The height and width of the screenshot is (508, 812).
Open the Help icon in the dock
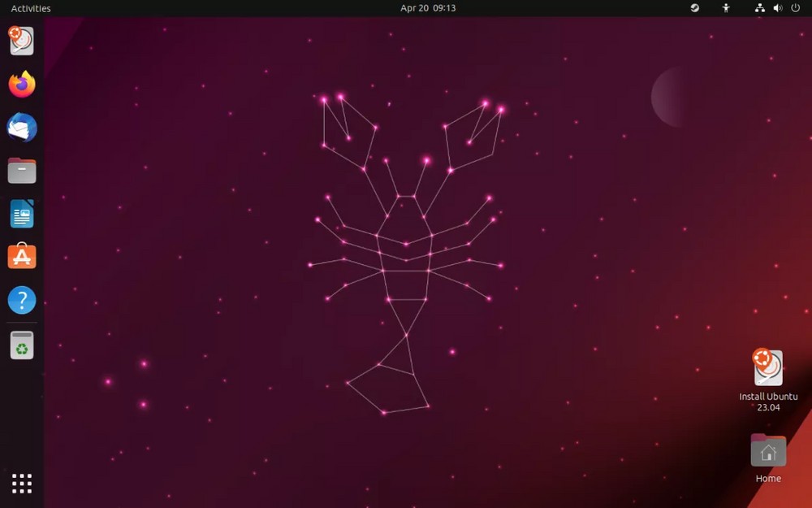22,300
